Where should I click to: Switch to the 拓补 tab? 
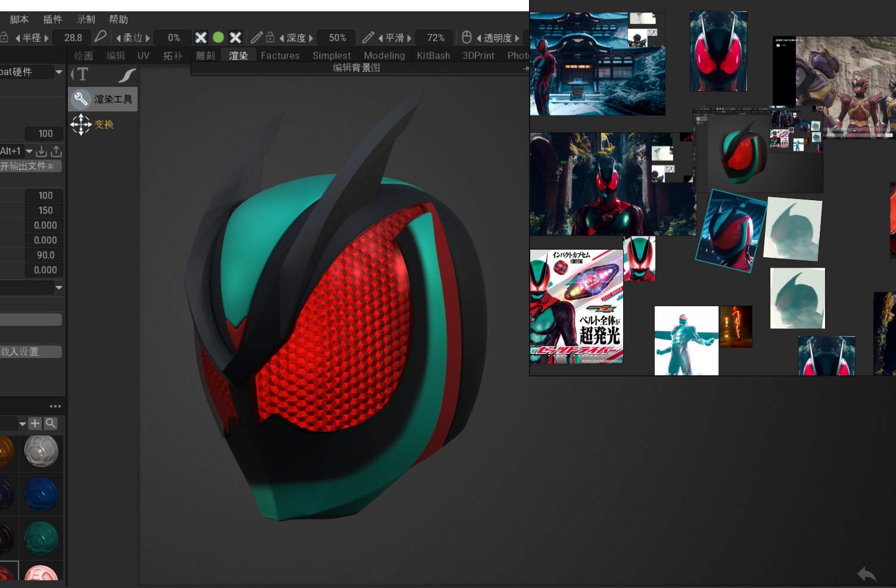[x=173, y=55]
